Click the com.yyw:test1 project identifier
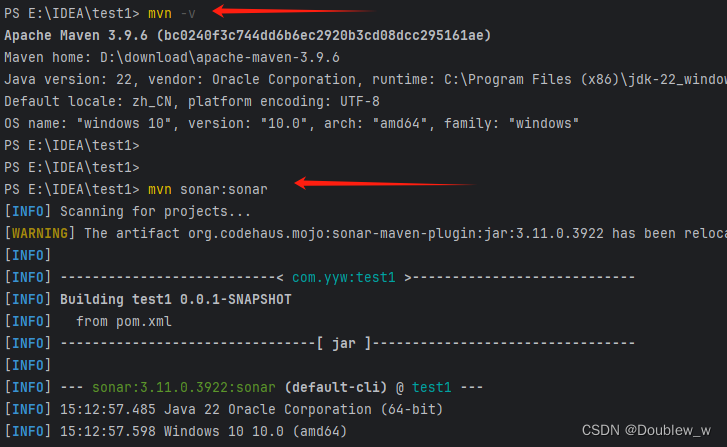Screen dimensions: 727x447 point(344,277)
